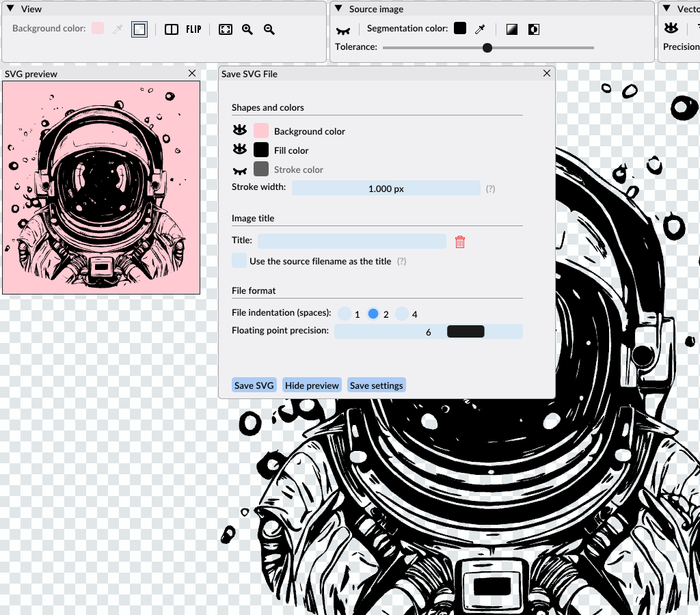Screen dimensions: 700x615
Task: Toggle the split view icon
Action: tap(172, 29)
